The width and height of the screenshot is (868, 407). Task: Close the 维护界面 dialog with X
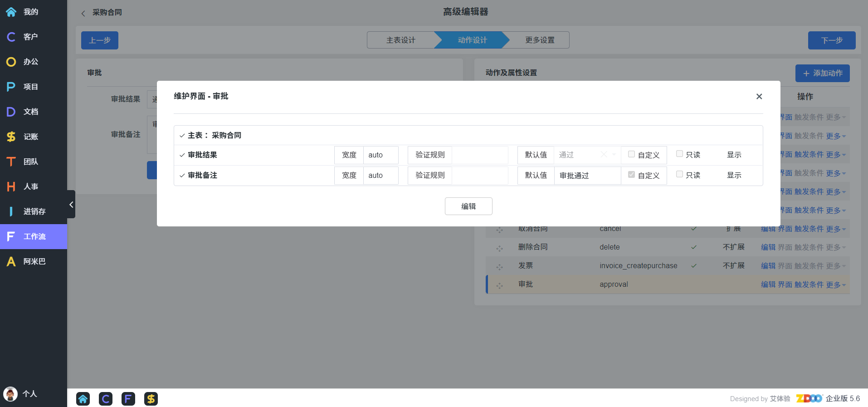[x=759, y=97]
